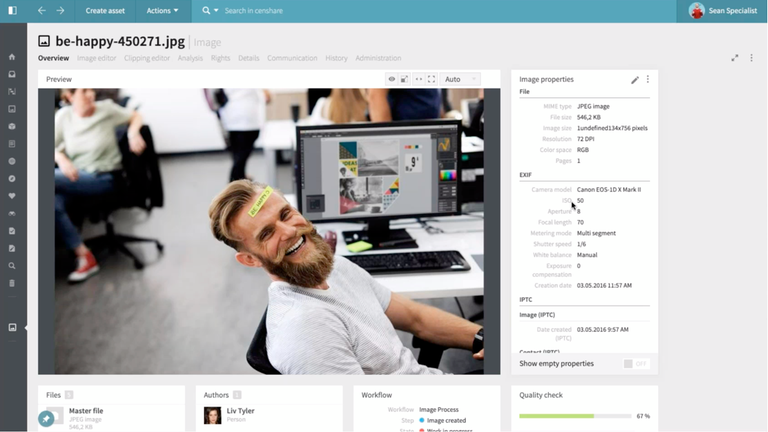The height and width of the screenshot is (432, 768).
Task: Click the binoculars icon in sidebar
Action: pyautogui.click(x=12, y=214)
